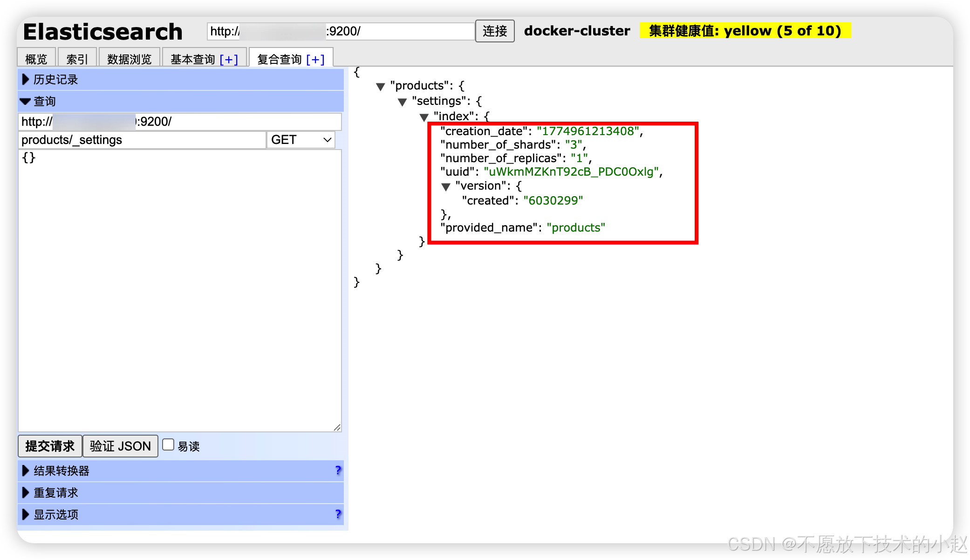This screenshot has width=970, height=560.
Task: Click the help icon beside 显示选项
Action: point(338,514)
